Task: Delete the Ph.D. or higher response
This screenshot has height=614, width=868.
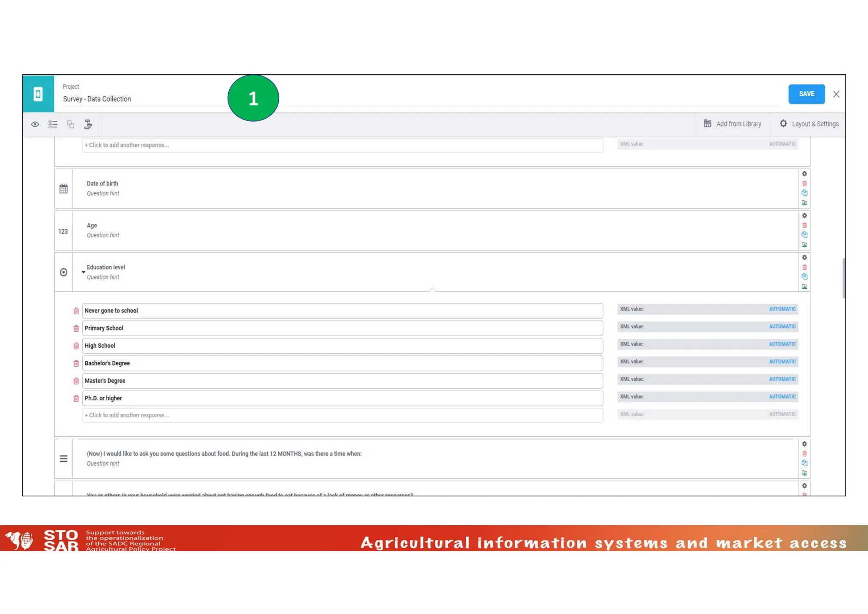Action: click(76, 399)
